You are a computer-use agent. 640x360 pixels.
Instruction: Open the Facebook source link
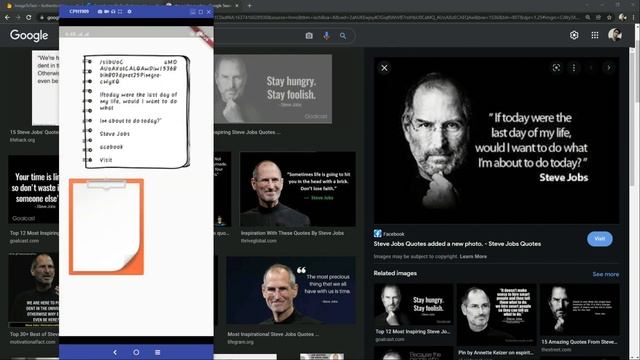pyautogui.click(x=389, y=234)
